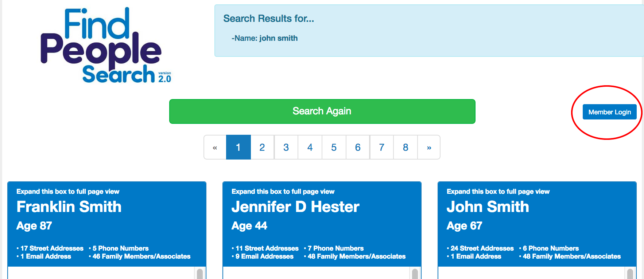
Task: Select page 1 in pagination
Action: click(238, 147)
